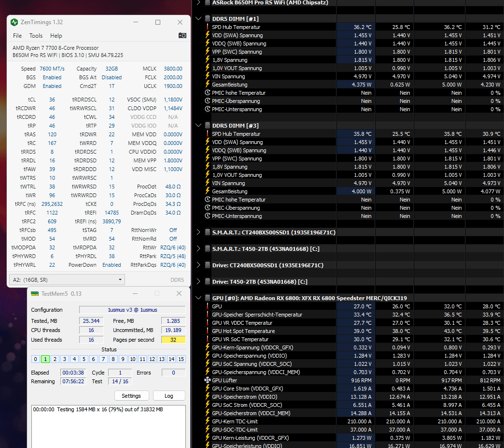This screenshot has height=448, width=504.
Task: Click the drive icon next to Drive: CT240BX500SSD1
Action: [208, 265]
